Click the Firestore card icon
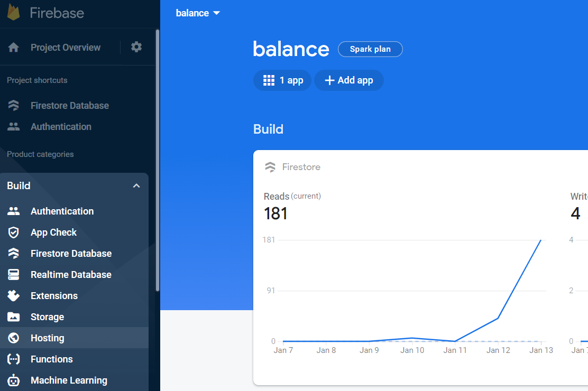This screenshot has width=588, height=391. 270,167
